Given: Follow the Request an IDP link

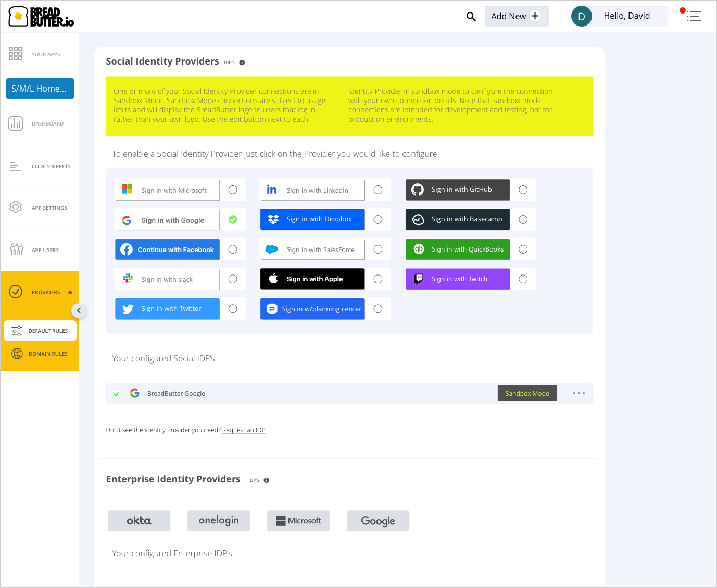Looking at the screenshot, I should pyautogui.click(x=244, y=430).
